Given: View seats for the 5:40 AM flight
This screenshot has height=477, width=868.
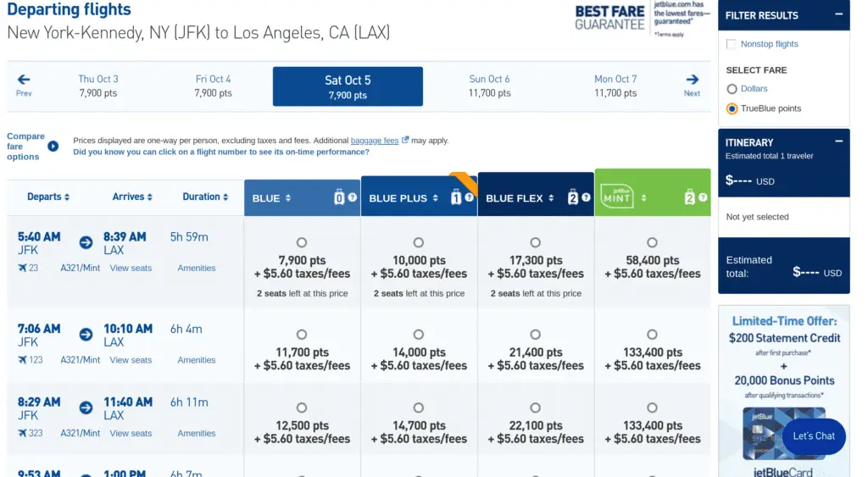Looking at the screenshot, I should tap(131, 268).
